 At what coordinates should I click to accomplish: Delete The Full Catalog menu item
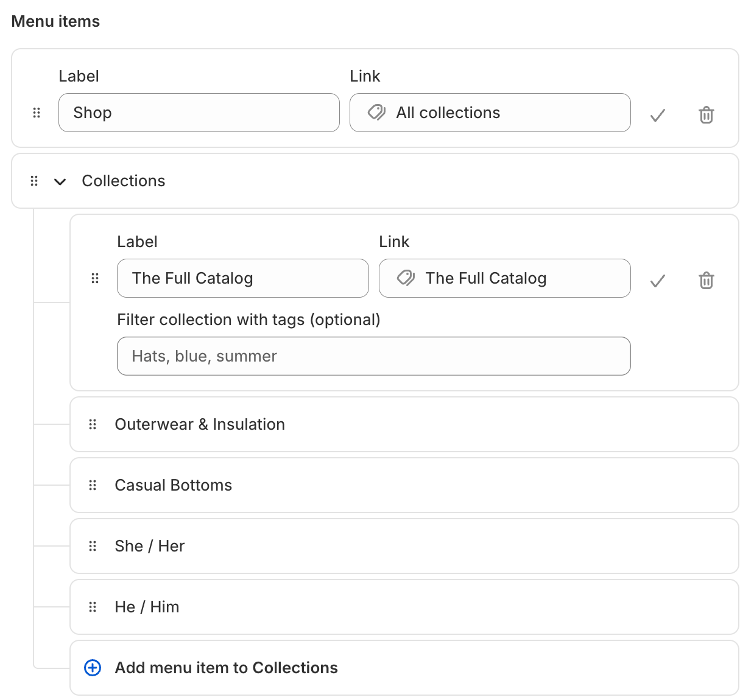706,280
